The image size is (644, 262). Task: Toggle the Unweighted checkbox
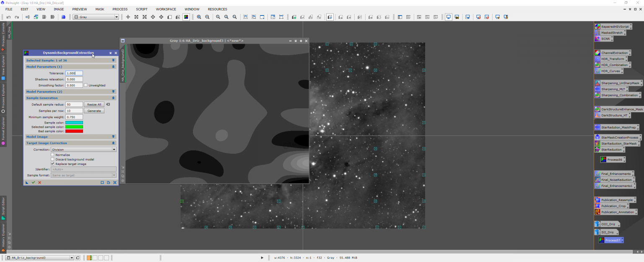86,85
